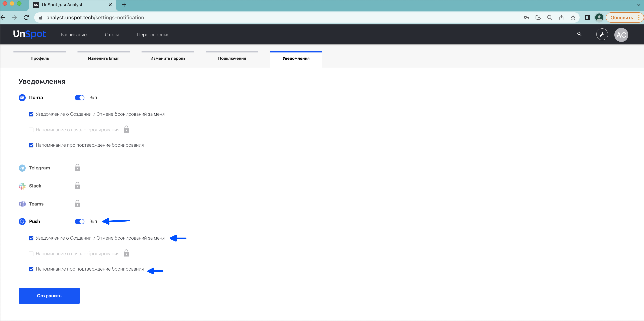Turn off the Push notifications toggle
This screenshot has height=321, width=644.
[x=79, y=222]
